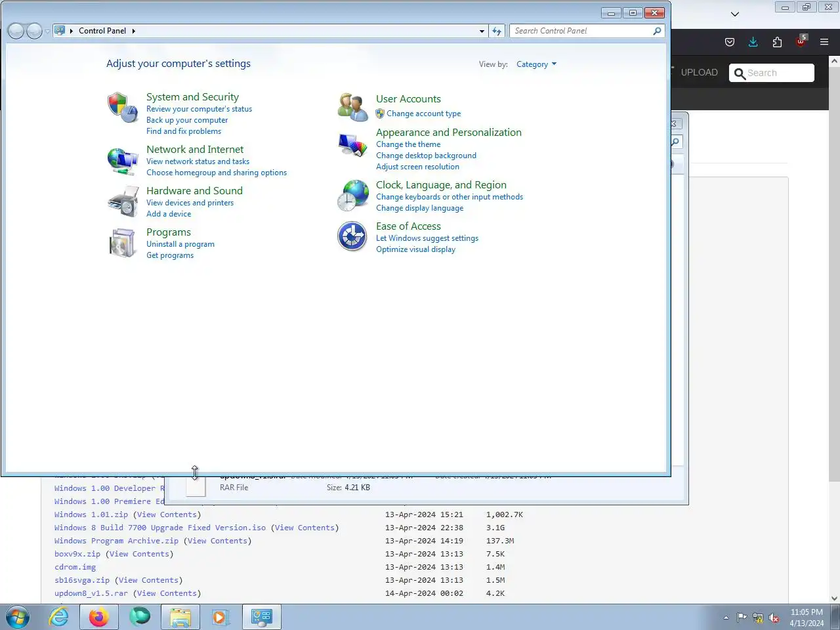
Task: Open sb16svga.zip file link
Action: pos(82,580)
